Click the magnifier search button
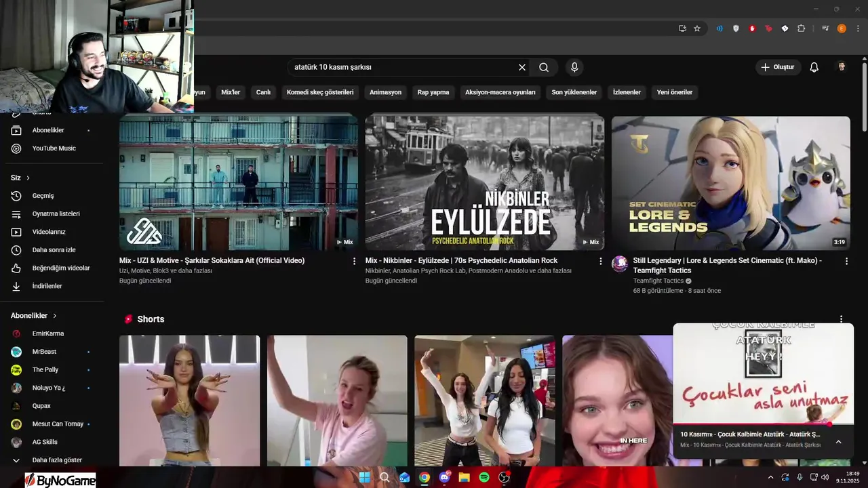This screenshot has height=488, width=868. click(544, 67)
